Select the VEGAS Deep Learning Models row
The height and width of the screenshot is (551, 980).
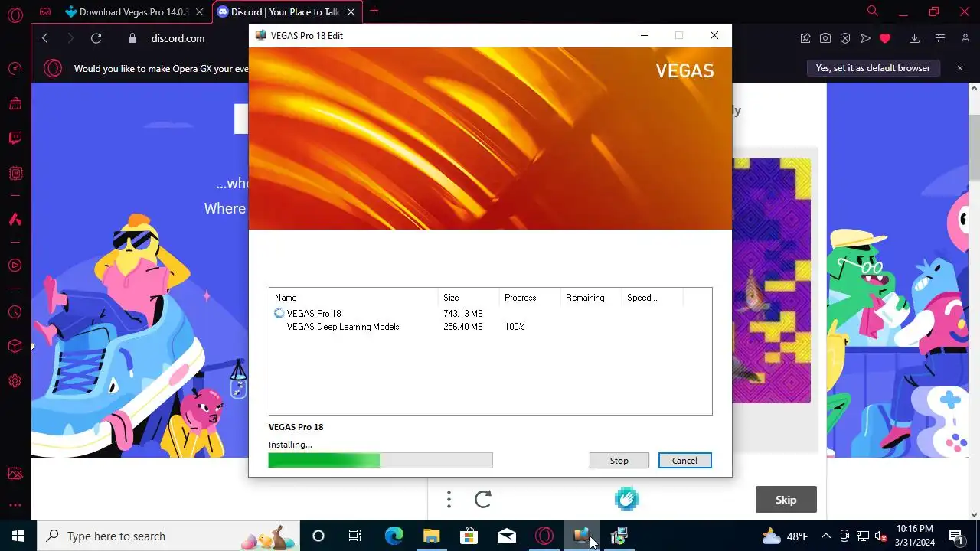490,327
